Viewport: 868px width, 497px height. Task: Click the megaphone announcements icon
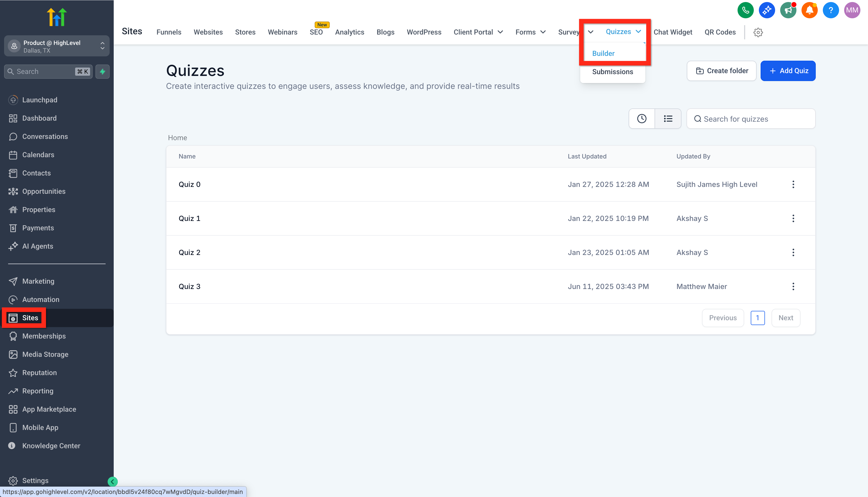pyautogui.click(x=788, y=10)
